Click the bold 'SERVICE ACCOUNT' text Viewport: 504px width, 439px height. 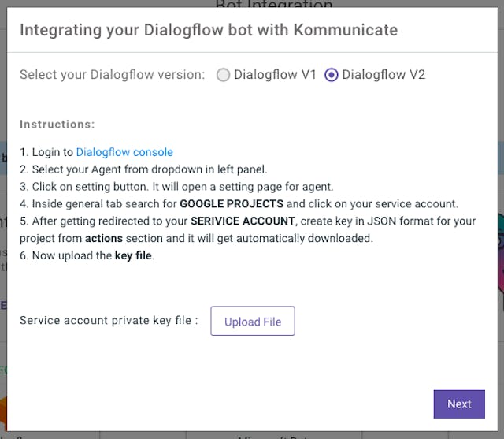tap(243, 221)
